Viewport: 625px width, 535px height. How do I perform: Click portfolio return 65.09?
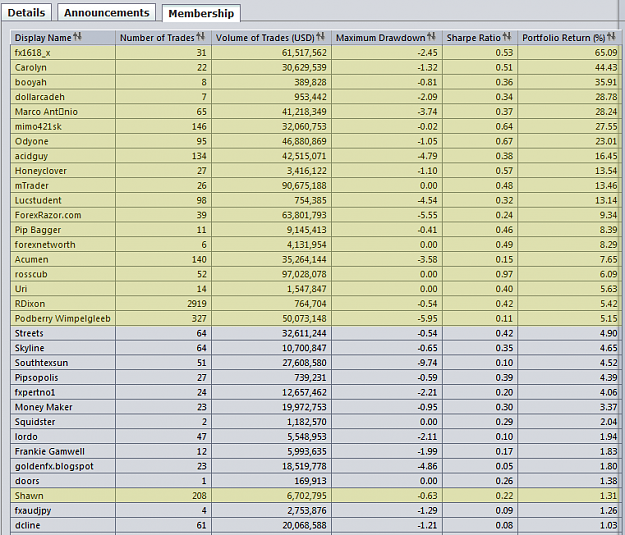tap(606, 53)
